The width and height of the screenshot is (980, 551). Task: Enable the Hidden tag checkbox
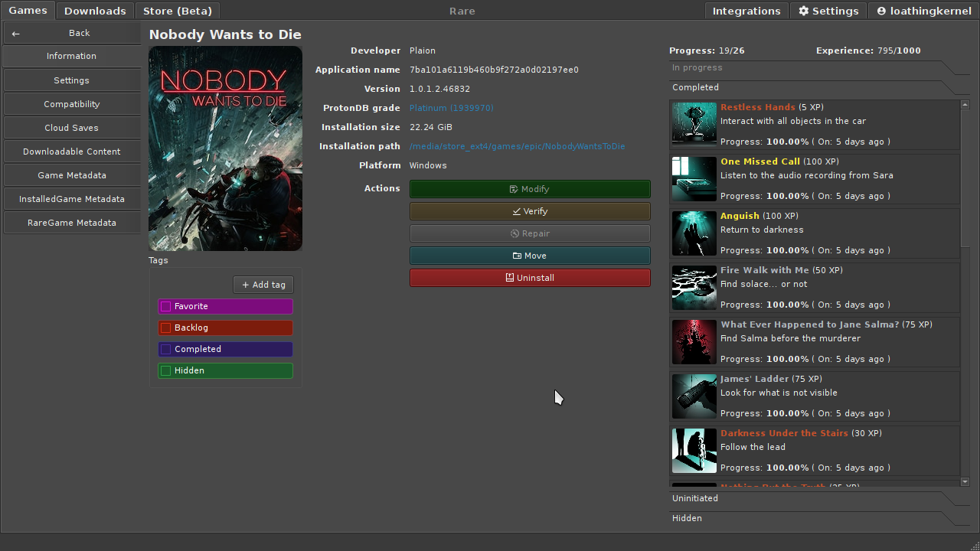pyautogui.click(x=165, y=370)
